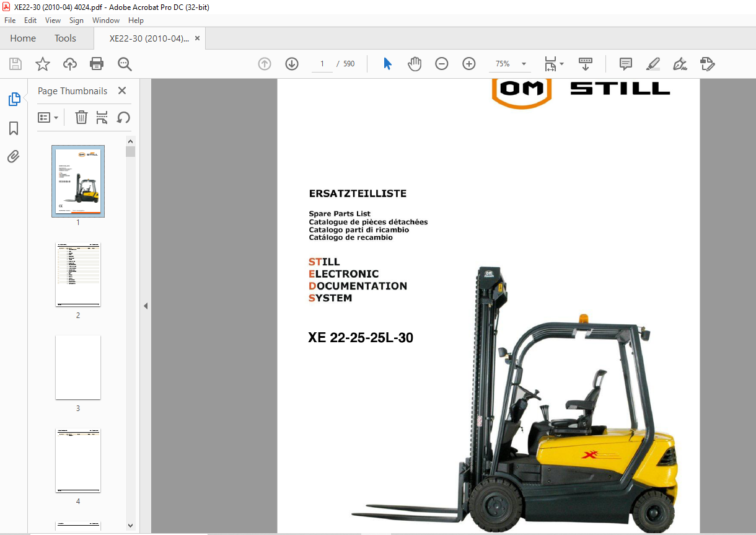
Task: Click the Save file icon
Action: (x=15, y=64)
